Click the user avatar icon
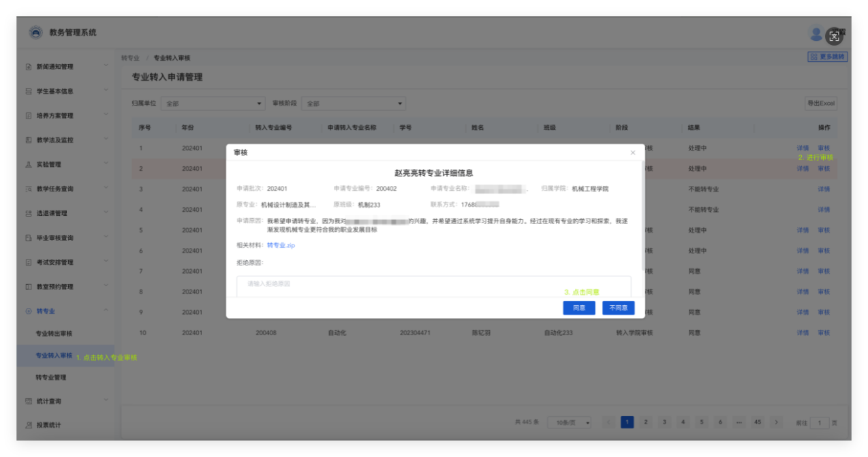This screenshot has height=457, width=868. coord(816,33)
